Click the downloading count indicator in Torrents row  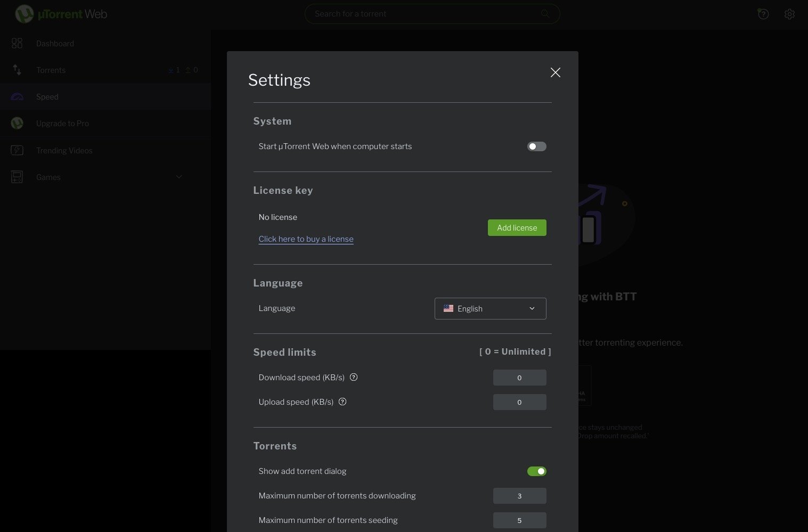coord(174,70)
